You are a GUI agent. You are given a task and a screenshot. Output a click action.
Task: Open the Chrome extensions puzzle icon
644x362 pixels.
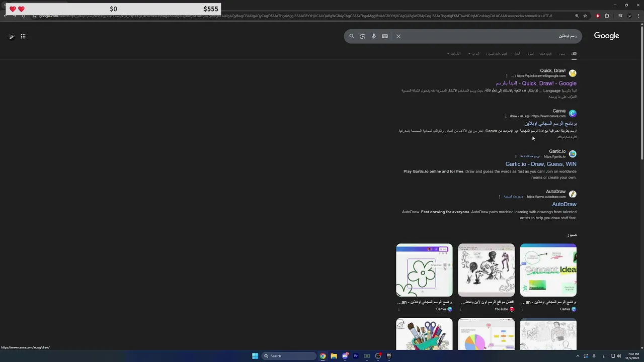click(607, 16)
